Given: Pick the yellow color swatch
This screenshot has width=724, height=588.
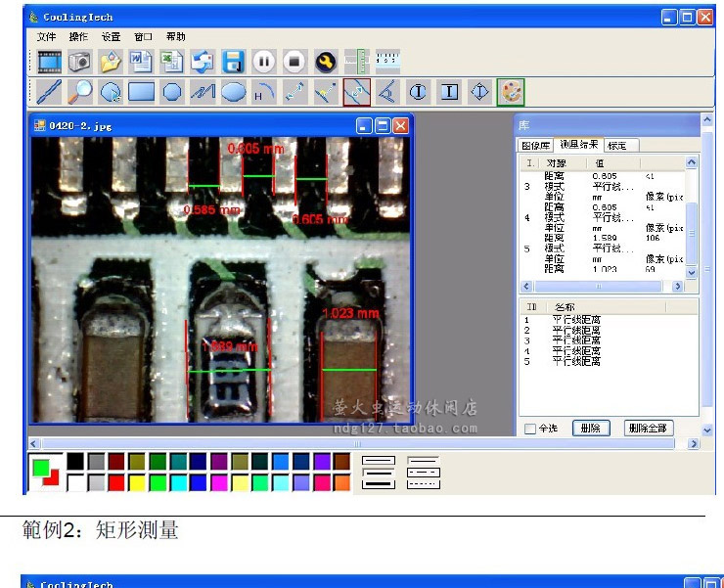Looking at the screenshot, I should pyautogui.click(x=137, y=482).
